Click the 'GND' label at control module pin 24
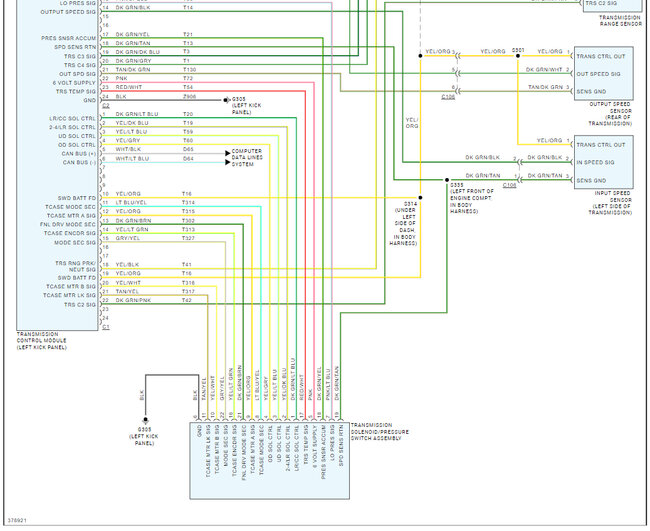Image resolution: width=650 pixels, height=531 pixels. click(x=90, y=100)
